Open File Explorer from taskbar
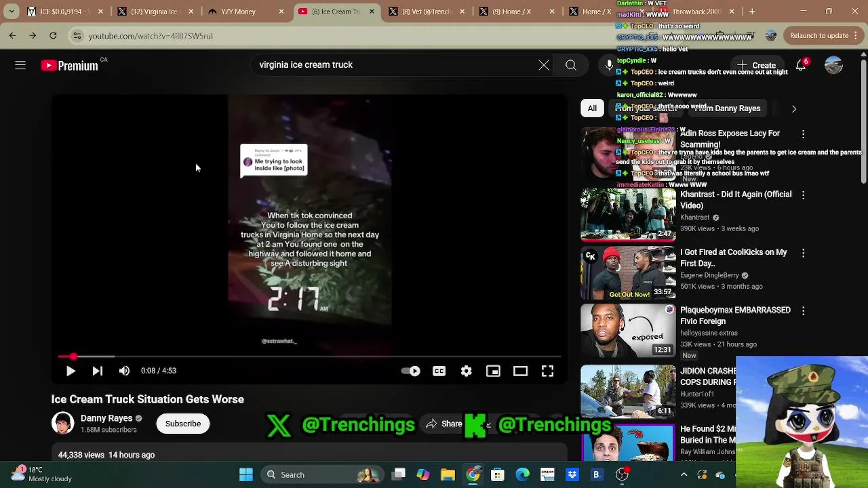 coord(448,475)
